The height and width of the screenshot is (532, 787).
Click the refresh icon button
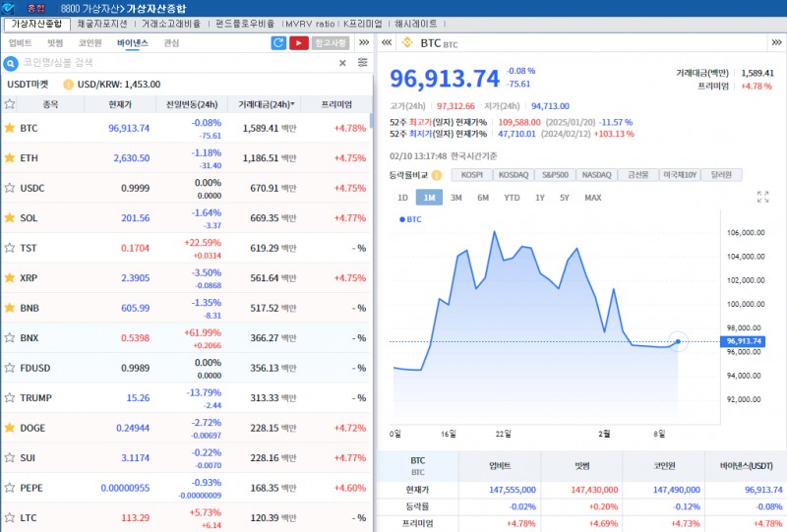coord(278,43)
